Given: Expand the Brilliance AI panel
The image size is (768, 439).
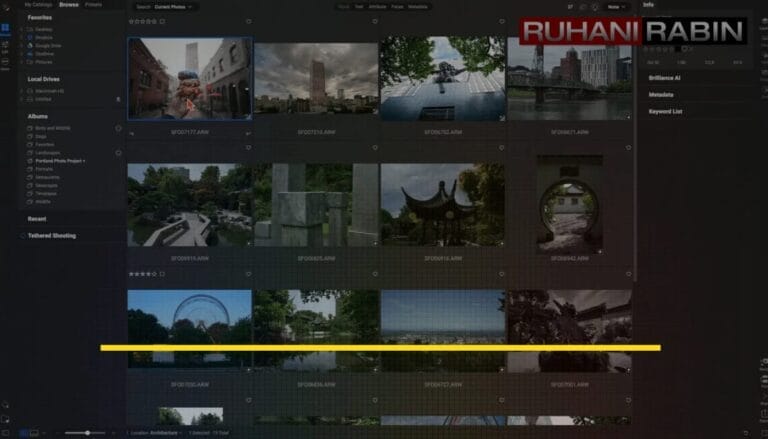Looking at the screenshot, I should (664, 78).
